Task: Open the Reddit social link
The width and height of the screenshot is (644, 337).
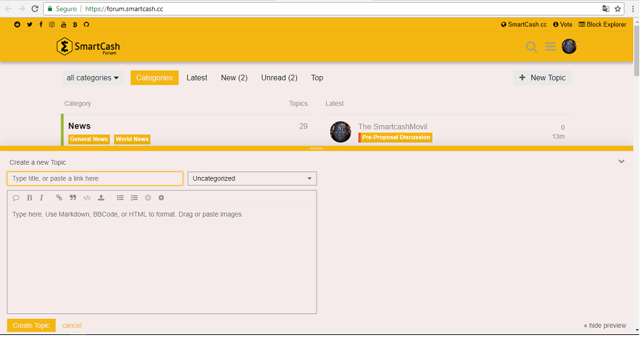Action: 18,25
